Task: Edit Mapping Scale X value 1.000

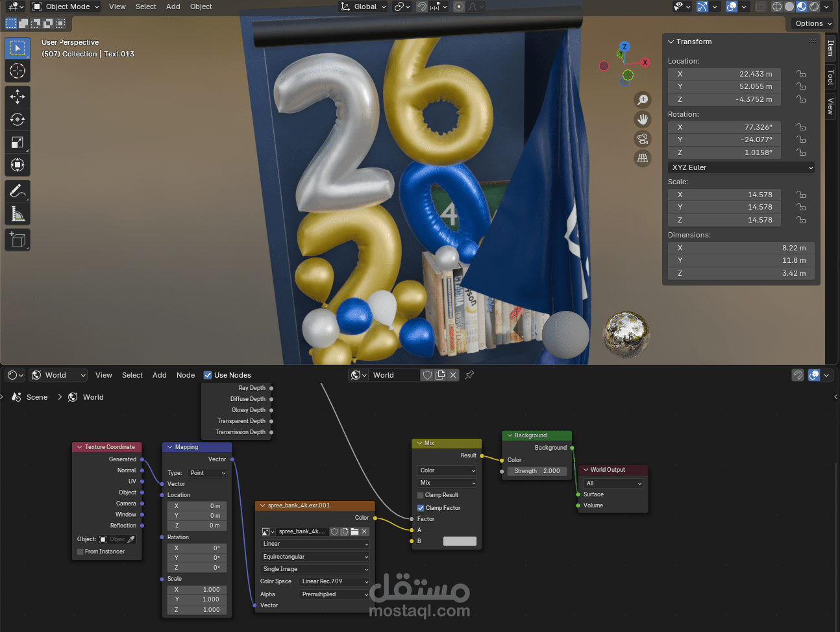Action: pos(197,590)
